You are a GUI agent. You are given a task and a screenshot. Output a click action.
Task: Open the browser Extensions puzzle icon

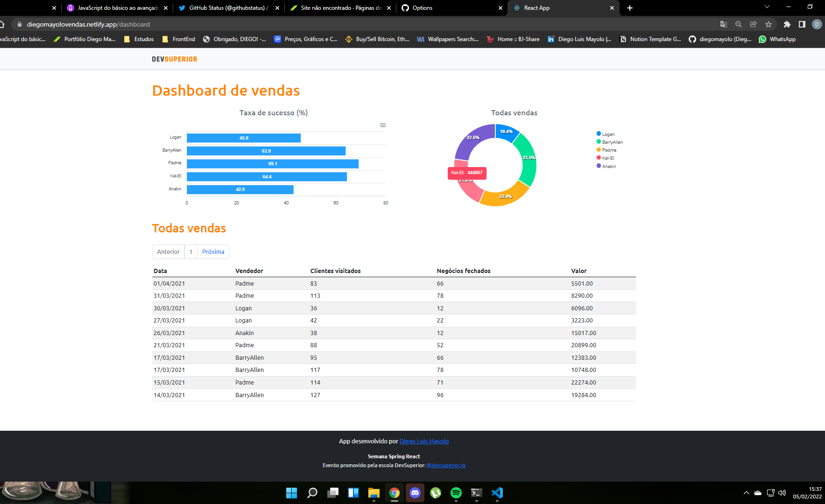click(787, 24)
